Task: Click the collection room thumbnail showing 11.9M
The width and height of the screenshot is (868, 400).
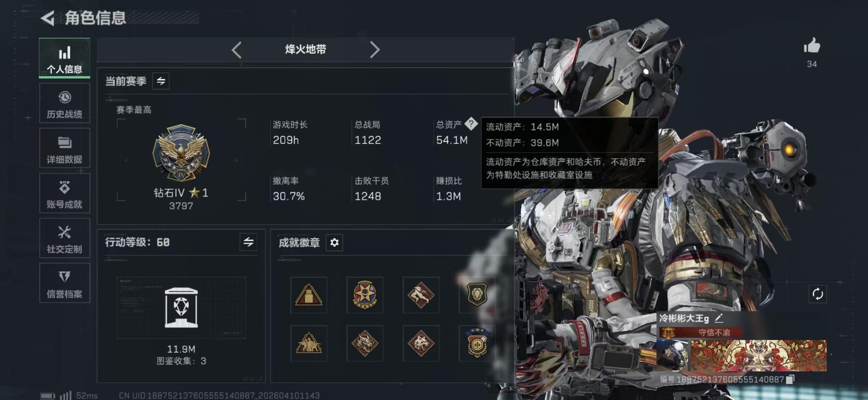Action: coord(181,307)
